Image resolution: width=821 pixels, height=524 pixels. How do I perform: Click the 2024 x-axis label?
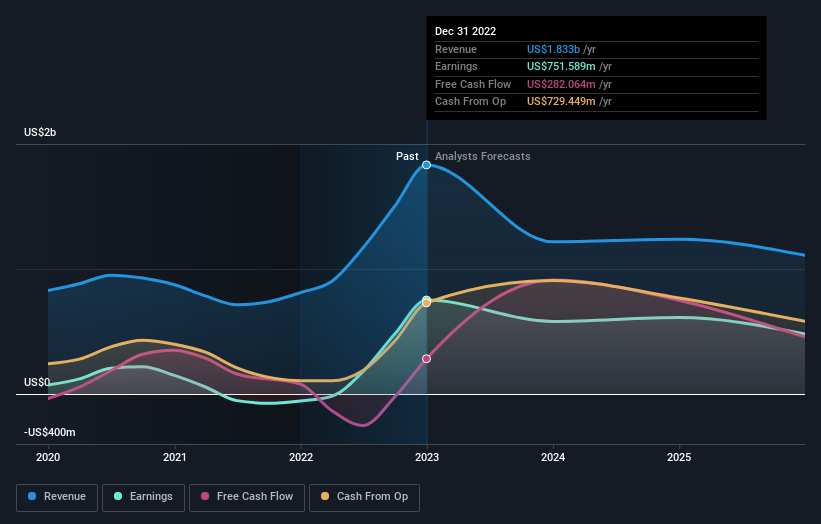pyautogui.click(x=553, y=457)
